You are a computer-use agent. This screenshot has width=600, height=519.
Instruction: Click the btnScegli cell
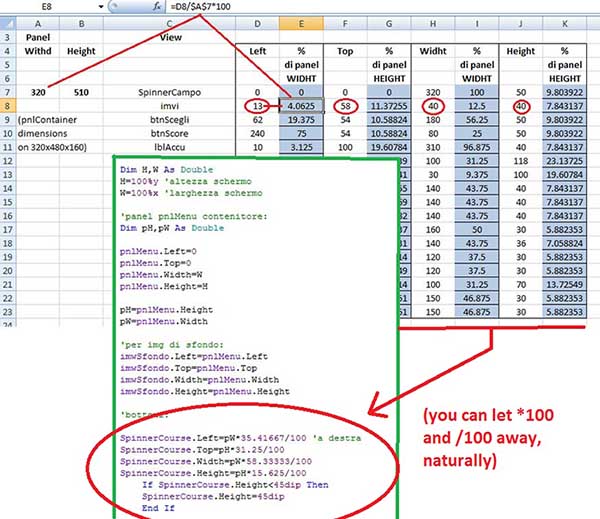pyautogui.click(x=170, y=120)
